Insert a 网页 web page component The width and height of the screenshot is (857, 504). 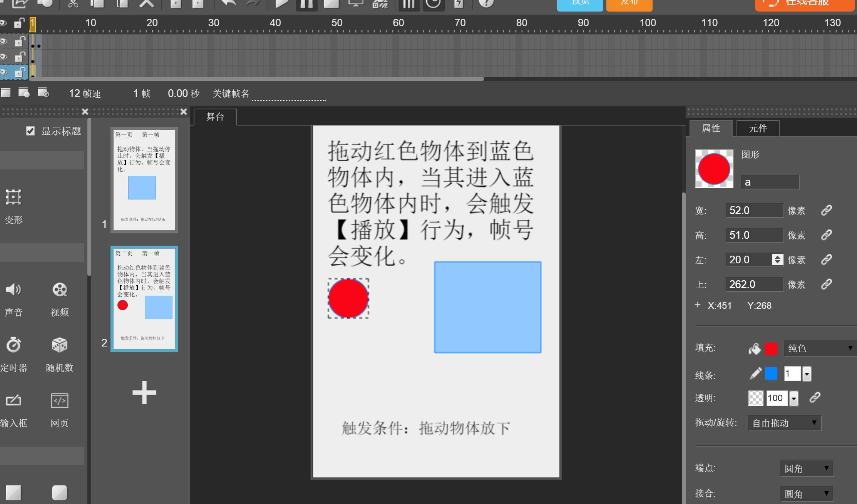click(x=60, y=410)
